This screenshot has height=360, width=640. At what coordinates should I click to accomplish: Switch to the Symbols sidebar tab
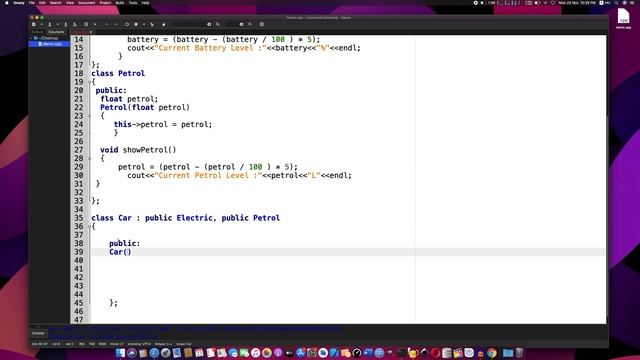click(x=37, y=32)
